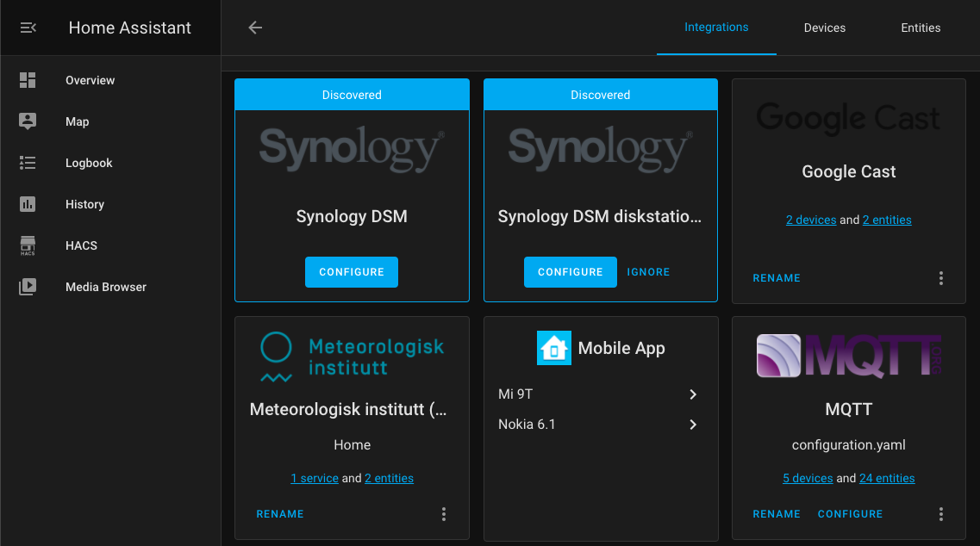Click Discovered banner on diskstation card
This screenshot has width=980, height=546.
(601, 95)
